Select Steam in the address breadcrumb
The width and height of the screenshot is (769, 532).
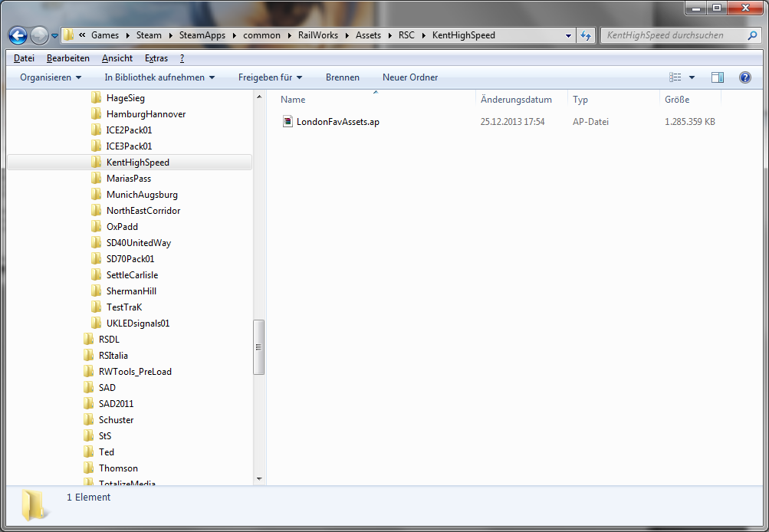149,35
